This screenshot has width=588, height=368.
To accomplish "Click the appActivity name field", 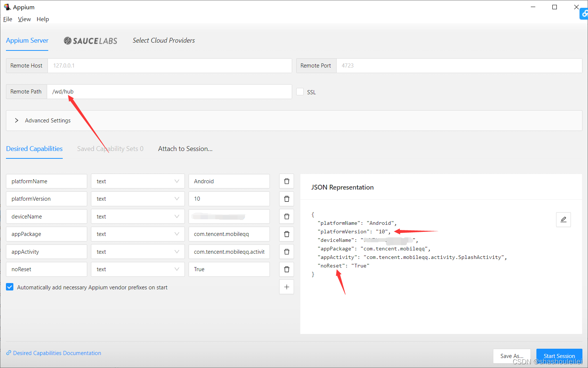I will (46, 252).
